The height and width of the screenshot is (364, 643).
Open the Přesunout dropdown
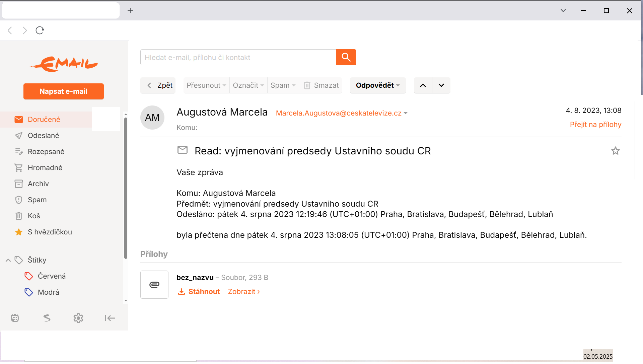pyautogui.click(x=206, y=85)
